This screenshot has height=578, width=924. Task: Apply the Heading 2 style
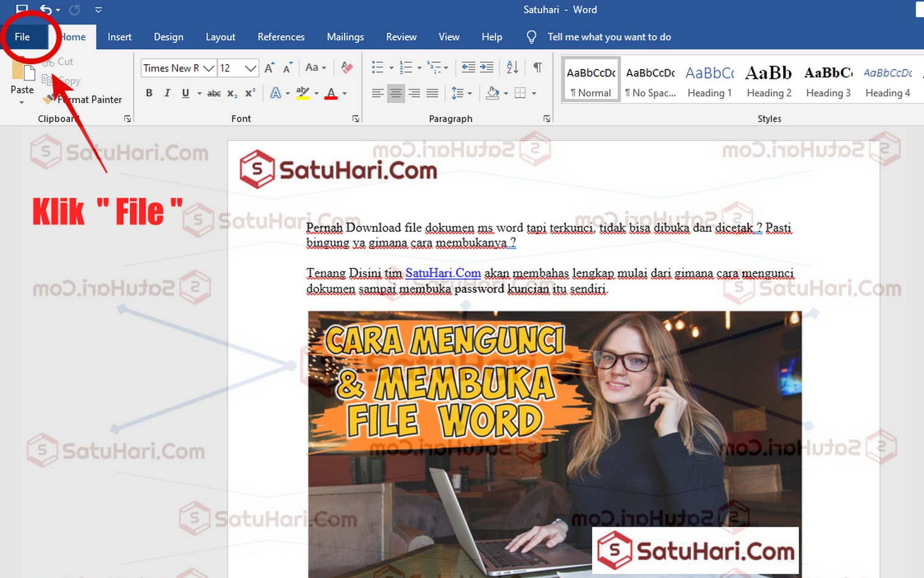pos(769,80)
